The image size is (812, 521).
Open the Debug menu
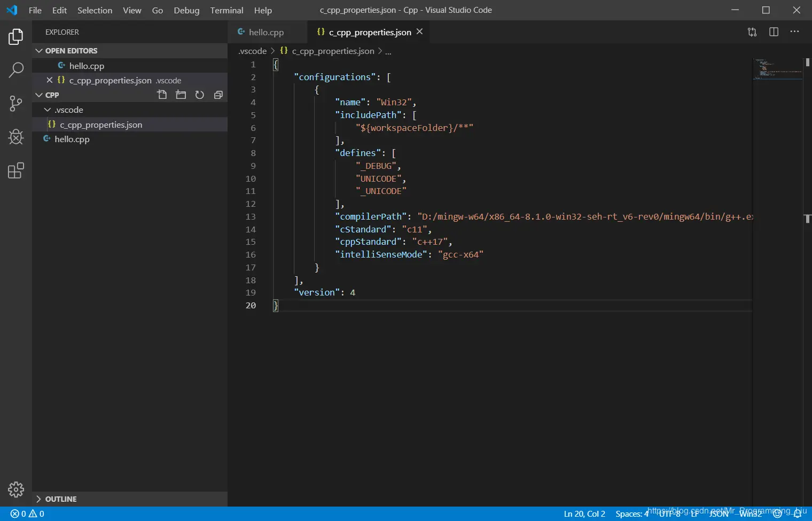coord(186,10)
